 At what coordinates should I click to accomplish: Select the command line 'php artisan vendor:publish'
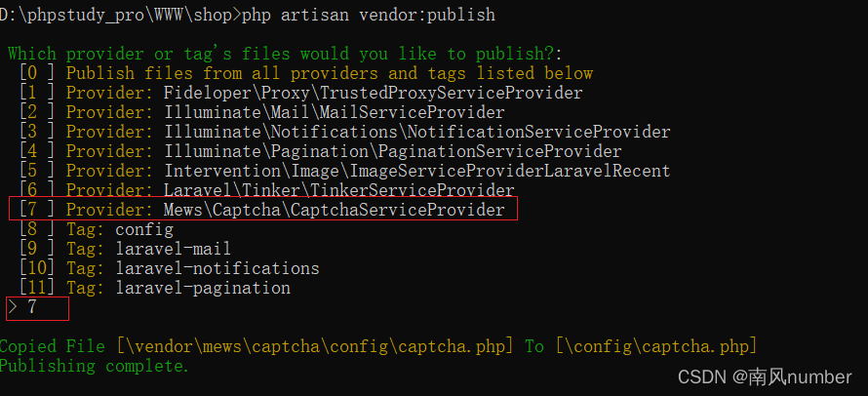pos(369,15)
